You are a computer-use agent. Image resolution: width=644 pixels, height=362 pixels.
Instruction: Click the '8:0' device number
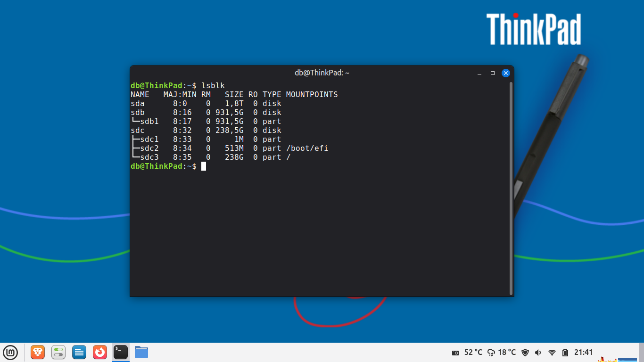(x=180, y=103)
